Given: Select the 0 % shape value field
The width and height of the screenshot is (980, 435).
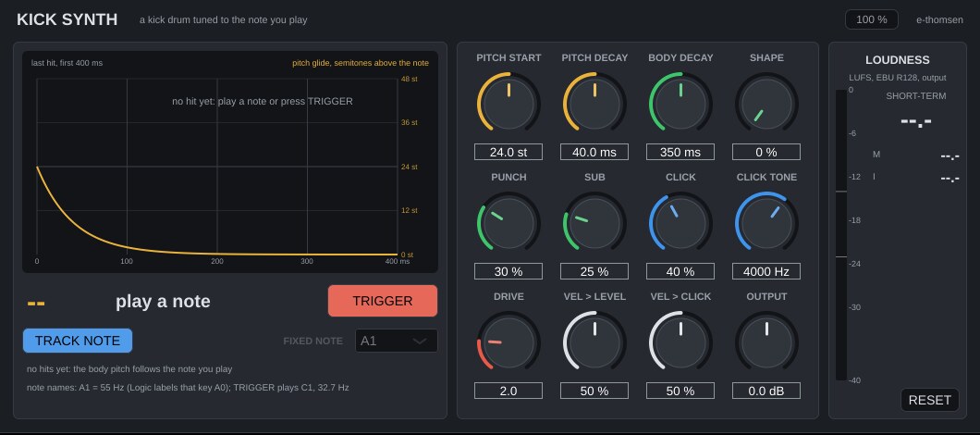Looking at the screenshot, I should 766,152.
